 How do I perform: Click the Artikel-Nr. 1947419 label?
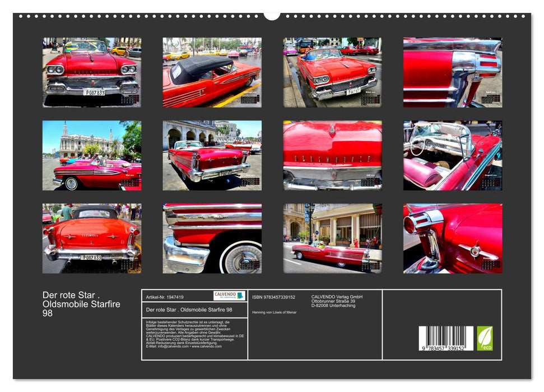tap(164, 297)
